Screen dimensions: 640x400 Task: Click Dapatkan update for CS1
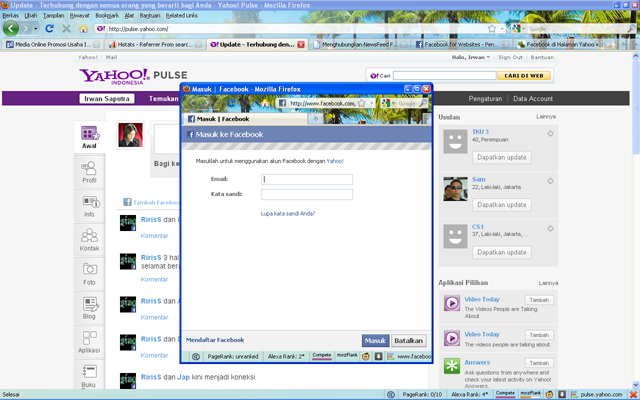[501, 252]
